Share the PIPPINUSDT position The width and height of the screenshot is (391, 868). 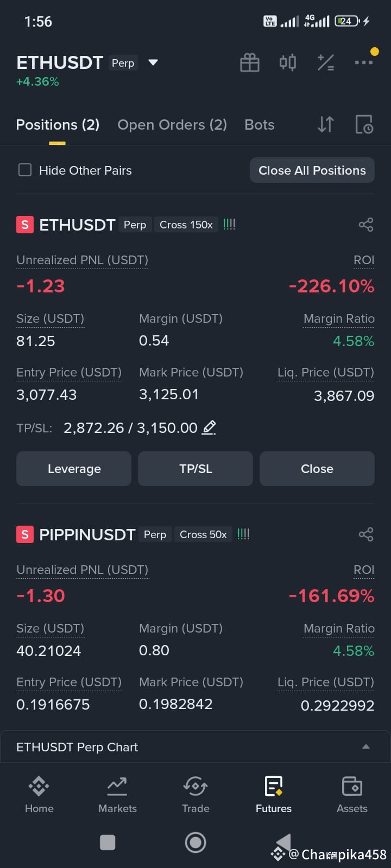366,534
